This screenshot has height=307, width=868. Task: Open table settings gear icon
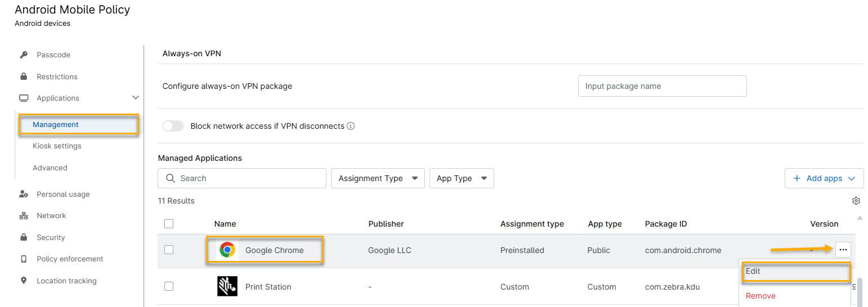click(x=856, y=201)
